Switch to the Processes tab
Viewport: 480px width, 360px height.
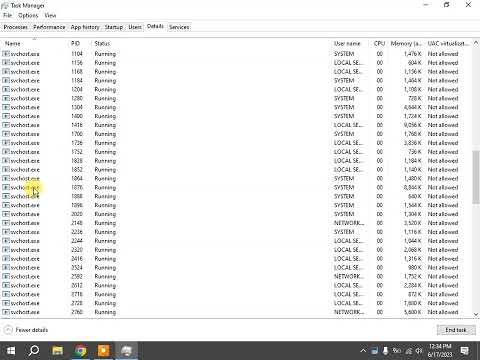point(15,27)
